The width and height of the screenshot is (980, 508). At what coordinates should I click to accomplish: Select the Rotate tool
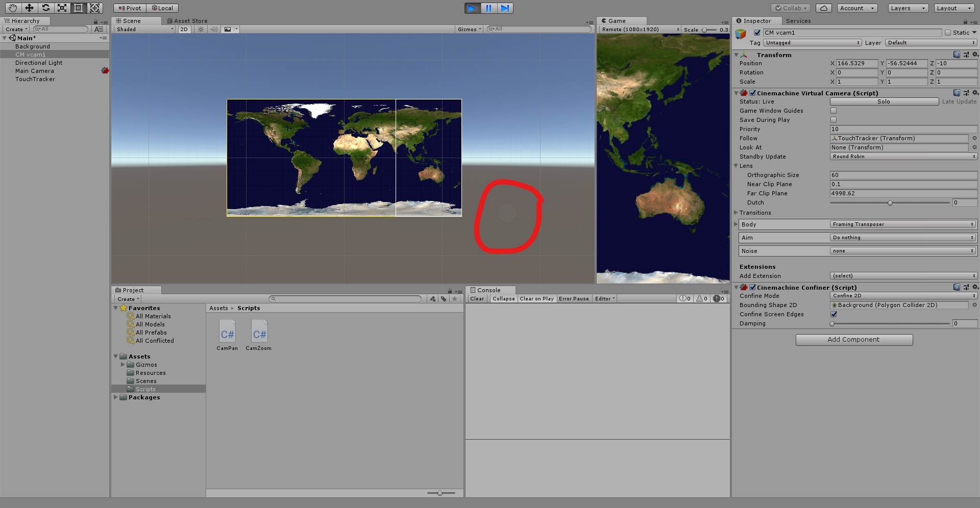click(x=45, y=8)
